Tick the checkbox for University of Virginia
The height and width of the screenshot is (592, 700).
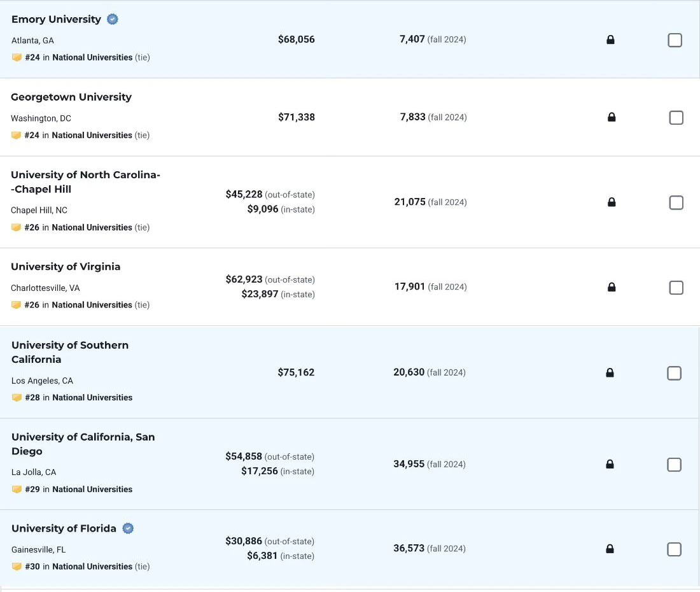pos(676,288)
